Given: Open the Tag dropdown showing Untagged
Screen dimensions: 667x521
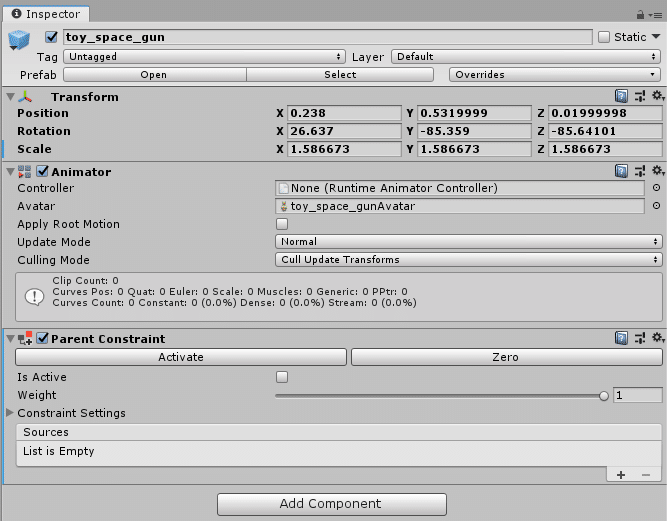Looking at the screenshot, I should [x=204, y=57].
